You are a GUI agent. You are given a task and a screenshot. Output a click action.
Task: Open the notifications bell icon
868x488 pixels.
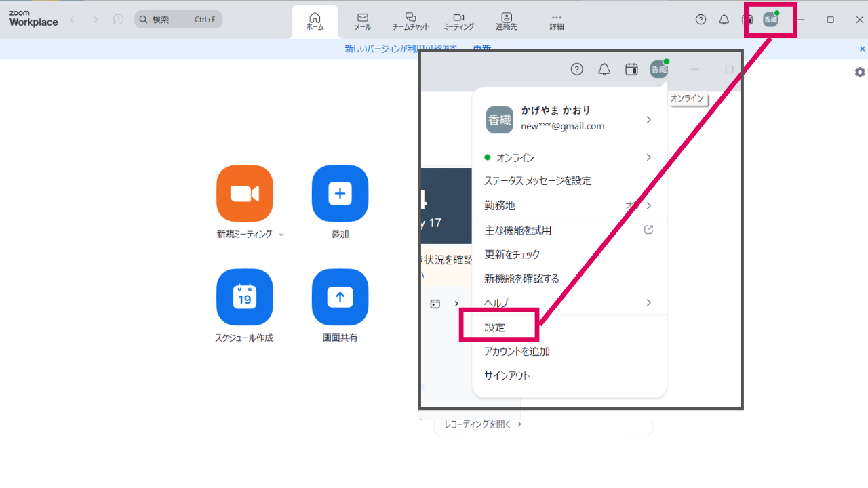(x=724, y=20)
